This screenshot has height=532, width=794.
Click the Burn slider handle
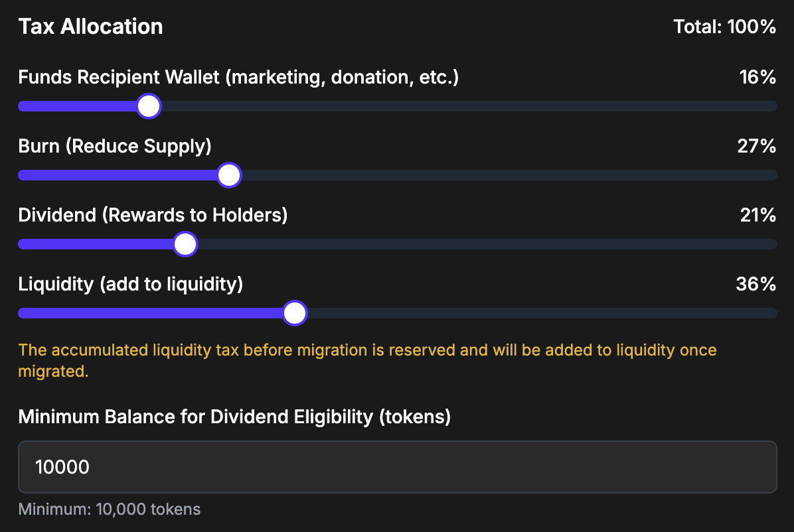[x=229, y=175]
